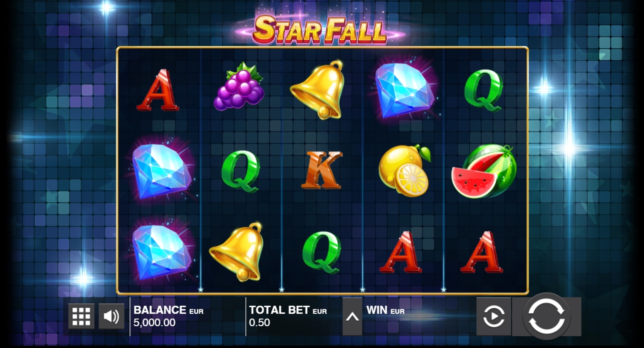This screenshot has width=644, height=348.
Task: Click the golden bell in bottom row
Action: (x=236, y=252)
